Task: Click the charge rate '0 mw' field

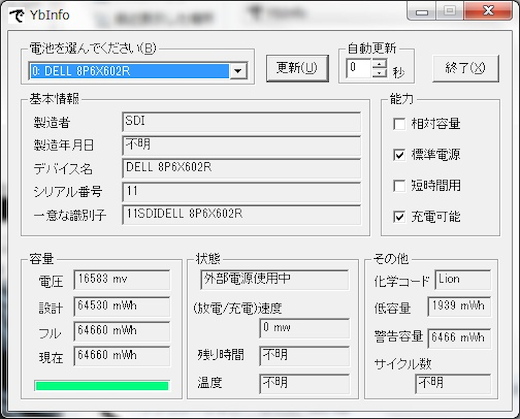Action: tap(305, 328)
